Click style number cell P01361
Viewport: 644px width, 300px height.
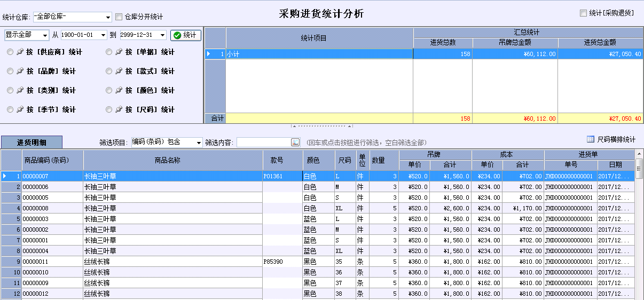pos(282,176)
